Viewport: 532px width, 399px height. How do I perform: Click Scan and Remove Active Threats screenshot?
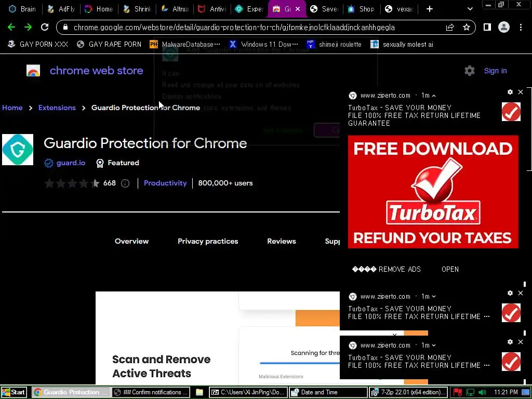click(218, 338)
